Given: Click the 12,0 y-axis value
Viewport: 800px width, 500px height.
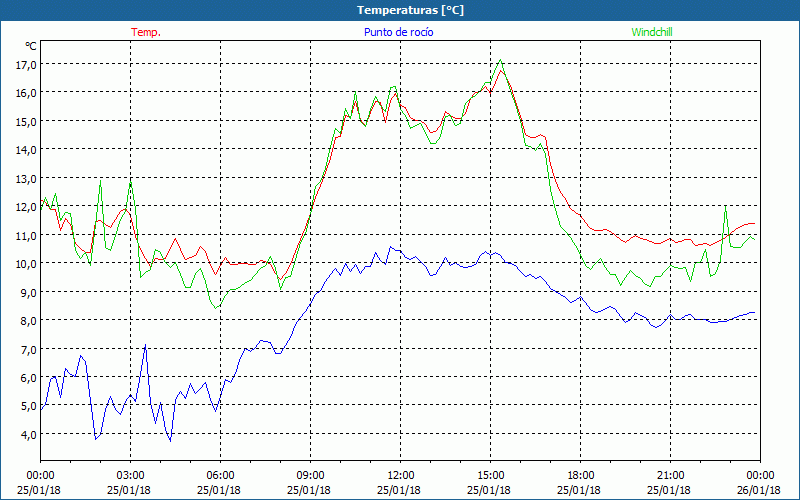Looking at the screenshot, I should [x=27, y=207].
